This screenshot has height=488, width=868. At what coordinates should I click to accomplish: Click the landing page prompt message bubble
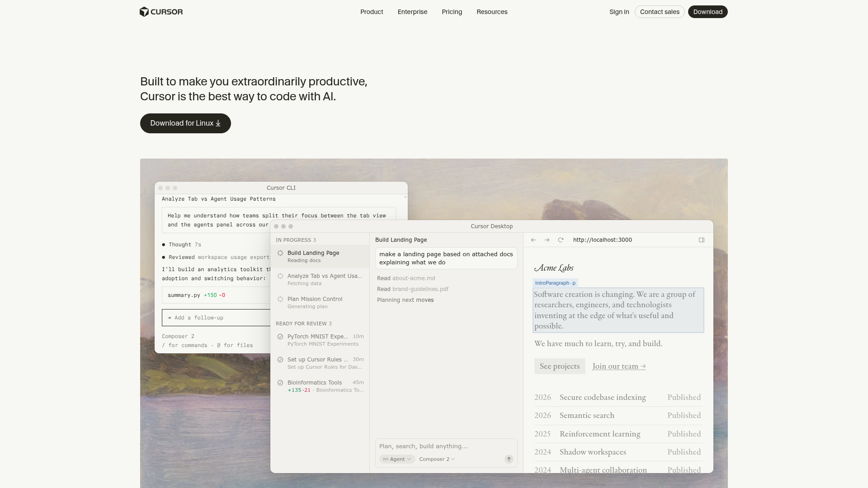(446, 258)
